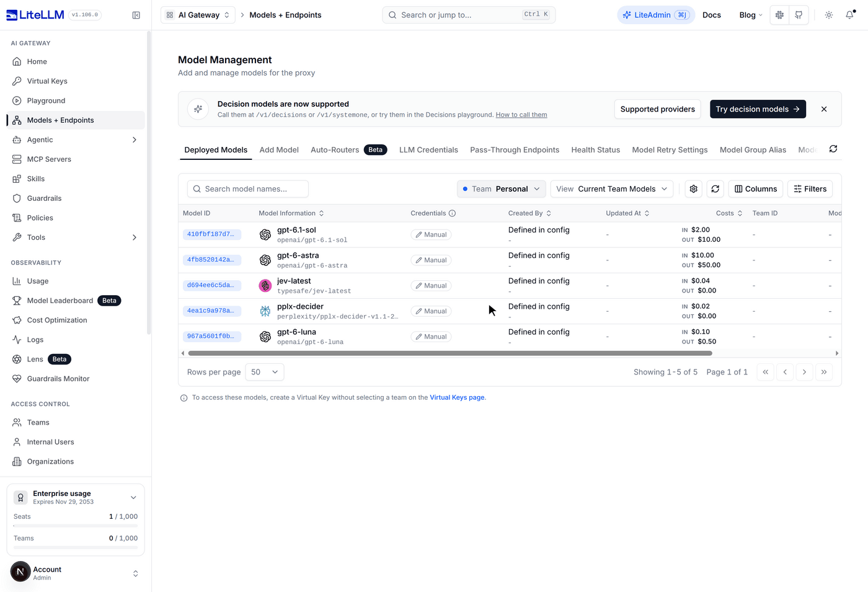Viewport: 868px width, 592px height.
Task: Collapse the sidebar with the panel icon
Action: (136, 15)
